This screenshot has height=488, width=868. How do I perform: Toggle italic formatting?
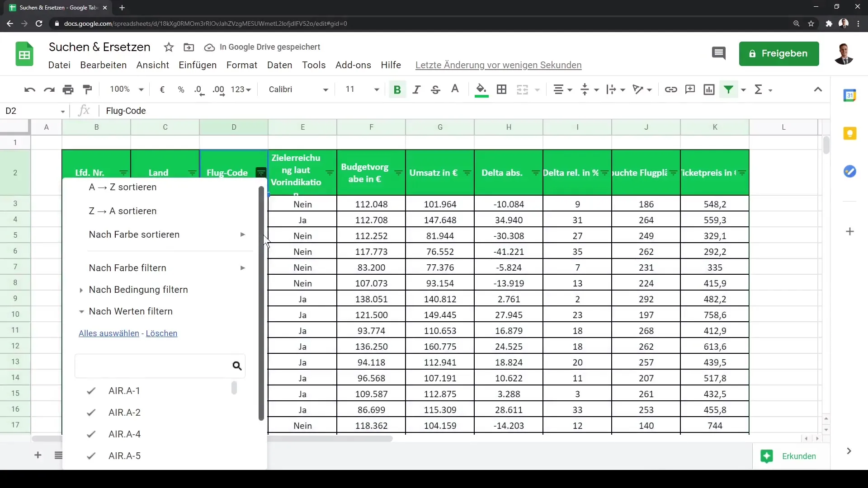point(416,89)
